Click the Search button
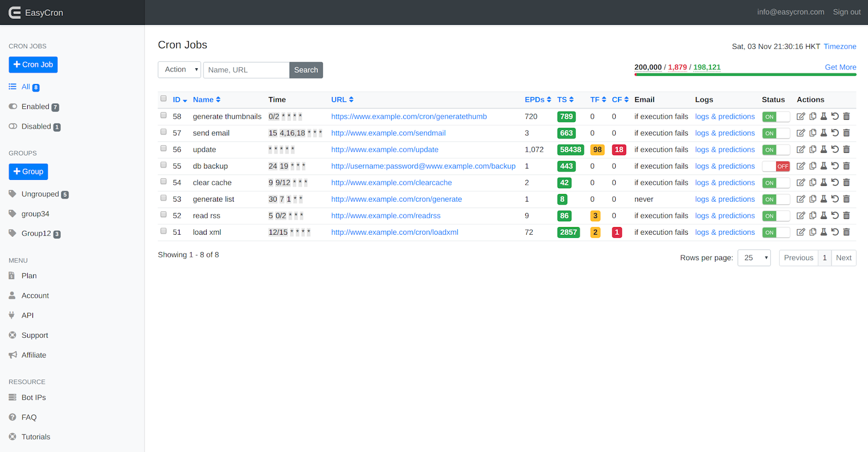Image resolution: width=868 pixels, height=452 pixels. 306,70
